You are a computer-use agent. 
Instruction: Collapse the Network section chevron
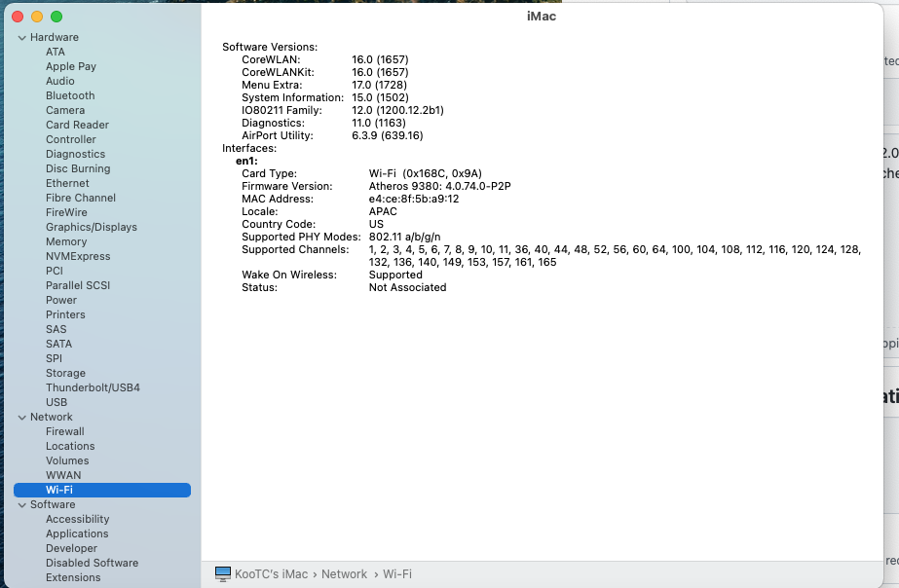pos(21,418)
